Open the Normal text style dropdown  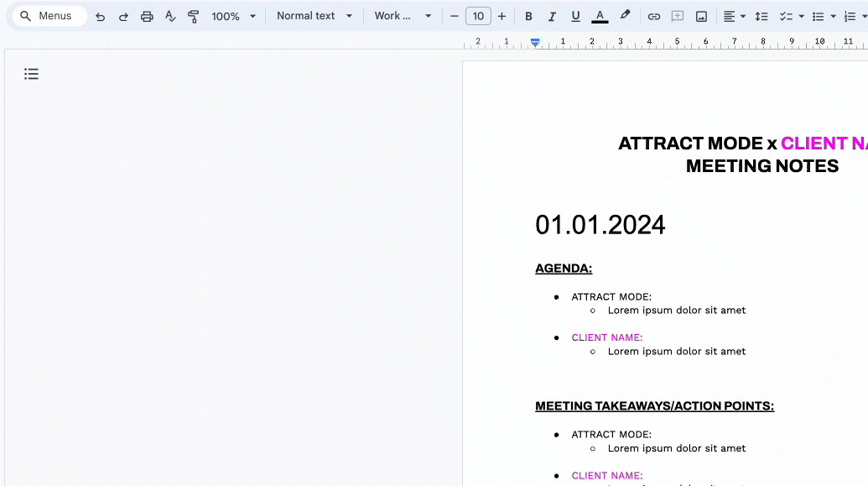[x=314, y=16]
